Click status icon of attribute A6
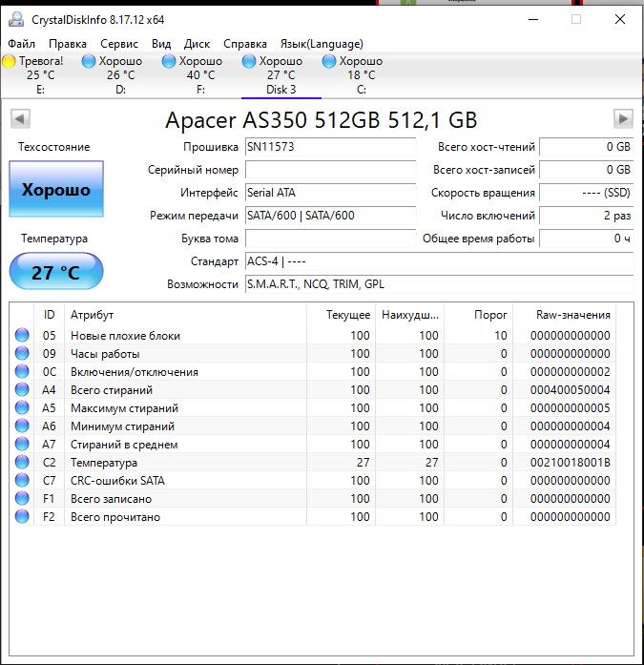This screenshot has width=644, height=665. coord(22,426)
